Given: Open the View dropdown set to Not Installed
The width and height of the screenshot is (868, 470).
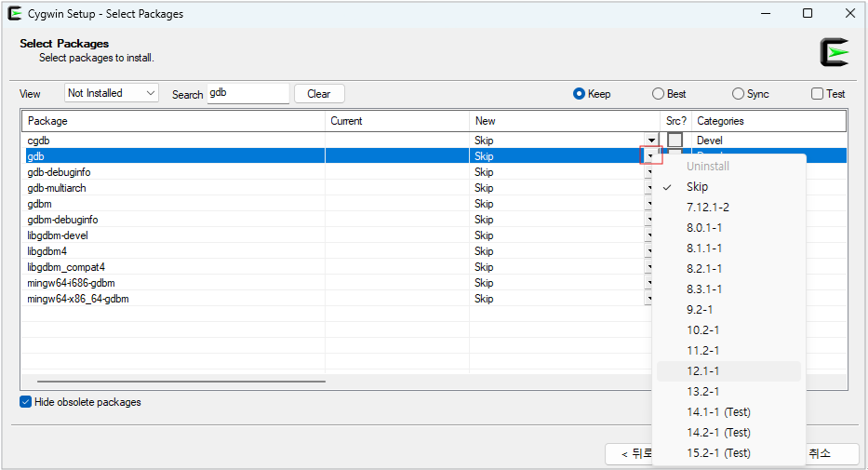Looking at the screenshot, I should tap(112, 93).
